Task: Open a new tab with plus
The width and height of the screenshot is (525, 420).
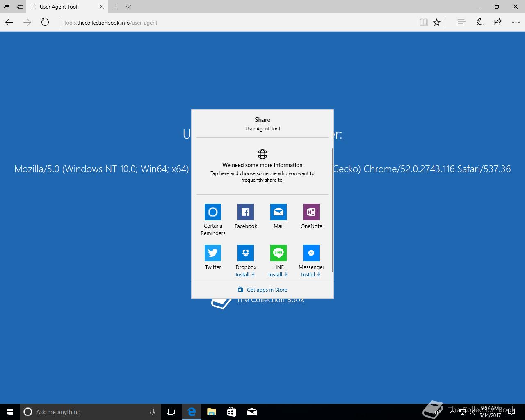Action: tap(115, 7)
